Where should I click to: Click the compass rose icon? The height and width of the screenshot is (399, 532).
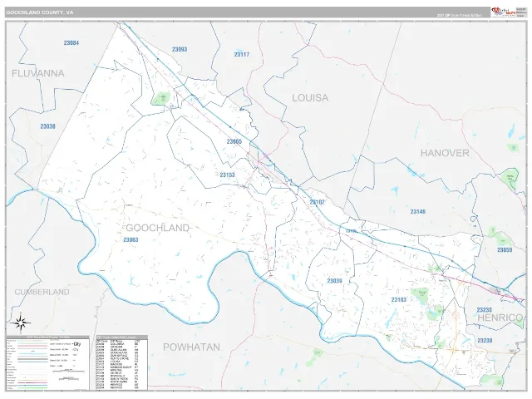coord(20,323)
